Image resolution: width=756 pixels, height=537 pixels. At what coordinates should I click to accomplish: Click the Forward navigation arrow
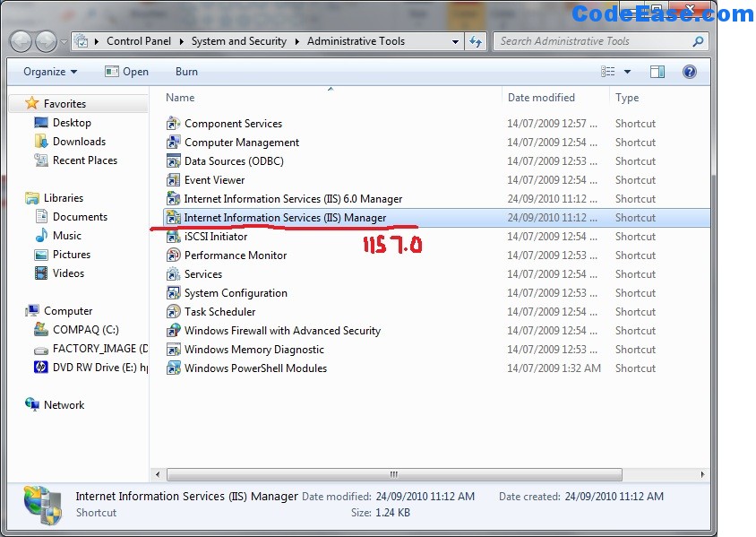point(46,41)
